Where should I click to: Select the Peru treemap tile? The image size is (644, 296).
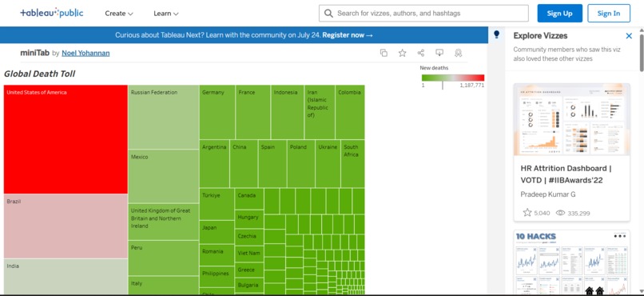[x=164, y=258]
